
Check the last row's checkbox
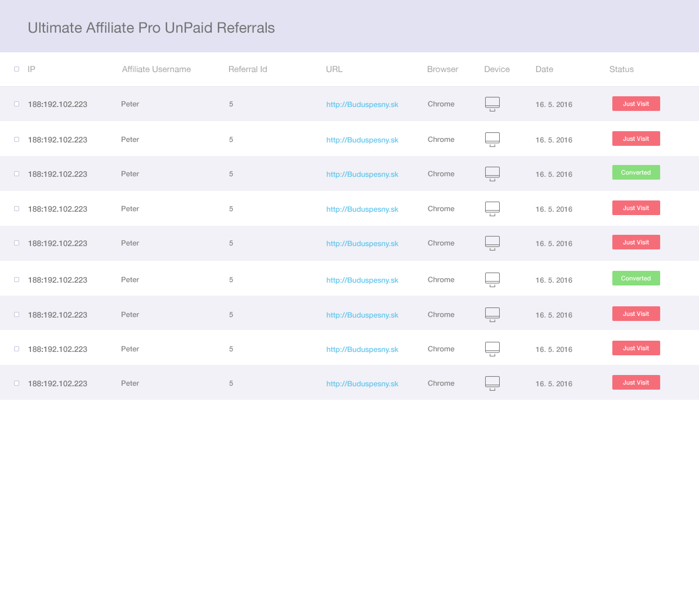click(16, 383)
